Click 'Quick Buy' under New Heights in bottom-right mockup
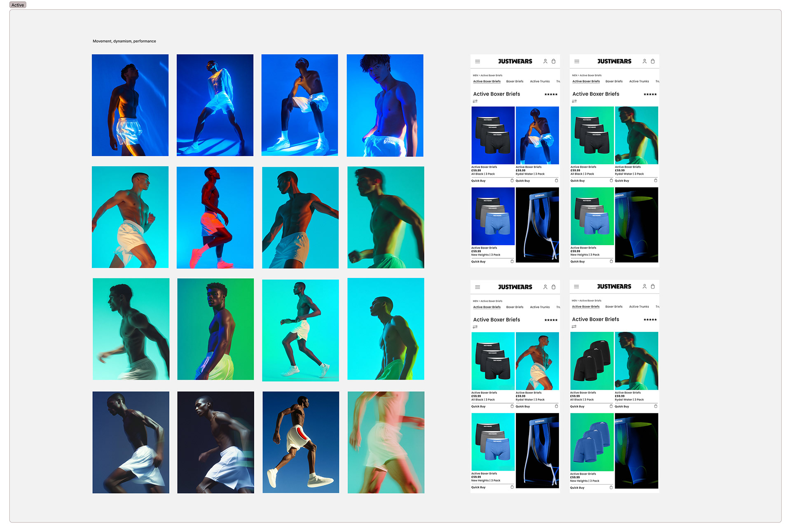 [x=577, y=488]
